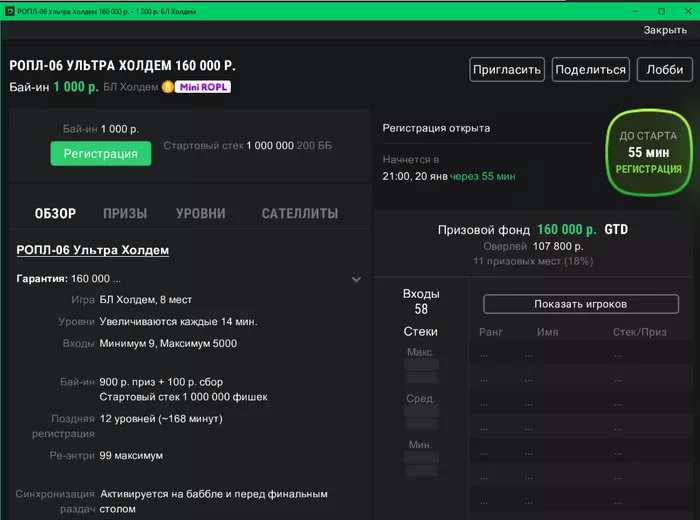Switch to the ПРИЗЫ tab

click(x=125, y=213)
